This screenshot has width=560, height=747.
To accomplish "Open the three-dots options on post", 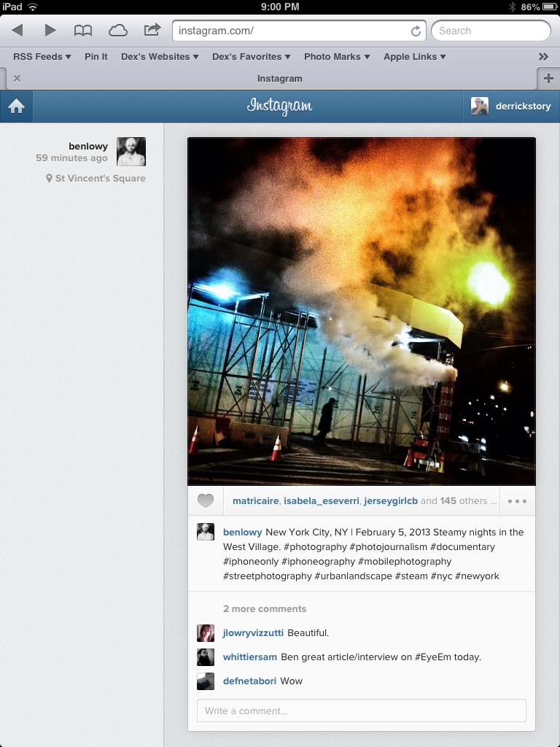I will [x=517, y=501].
